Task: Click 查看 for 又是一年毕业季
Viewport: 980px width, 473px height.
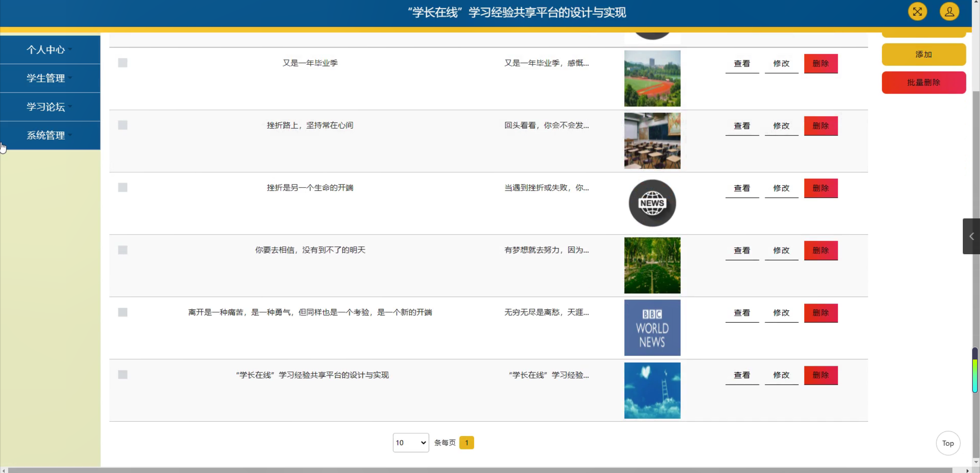Action: coord(741,63)
